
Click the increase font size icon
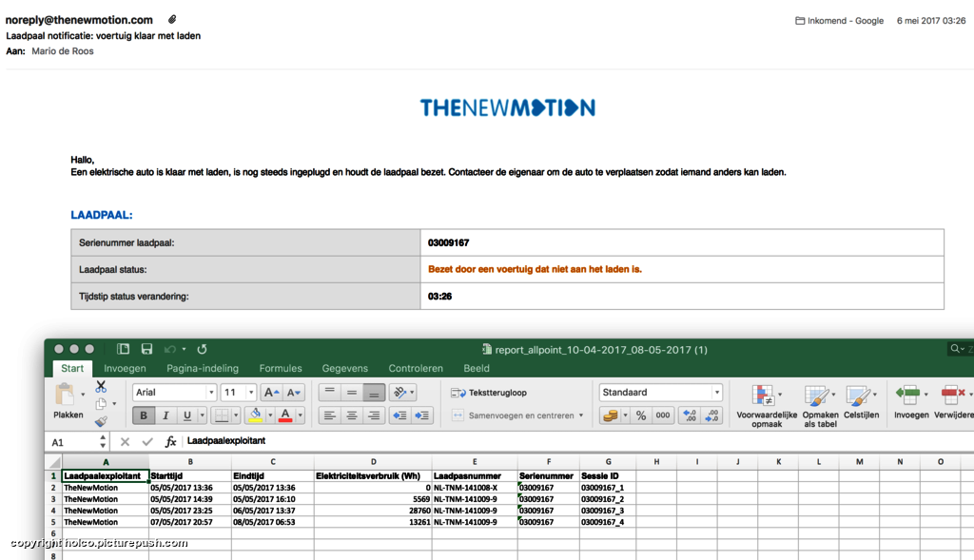point(271,393)
